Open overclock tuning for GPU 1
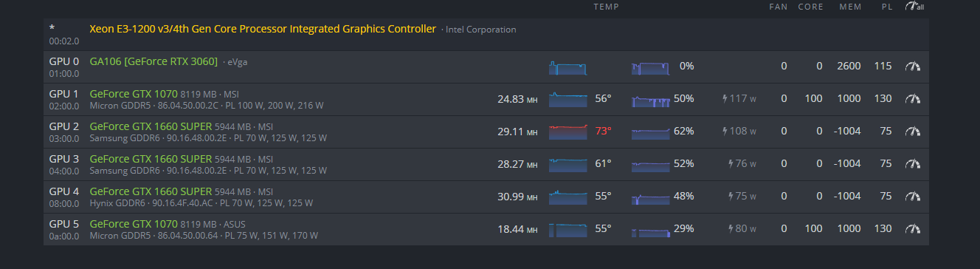Screen dimensions: 980x269 (x=913, y=98)
